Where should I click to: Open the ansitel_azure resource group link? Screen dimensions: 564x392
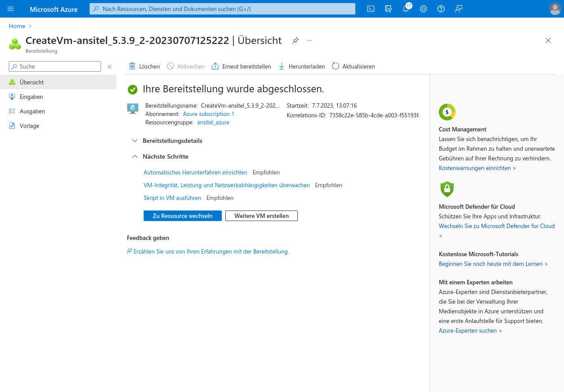[x=213, y=123]
